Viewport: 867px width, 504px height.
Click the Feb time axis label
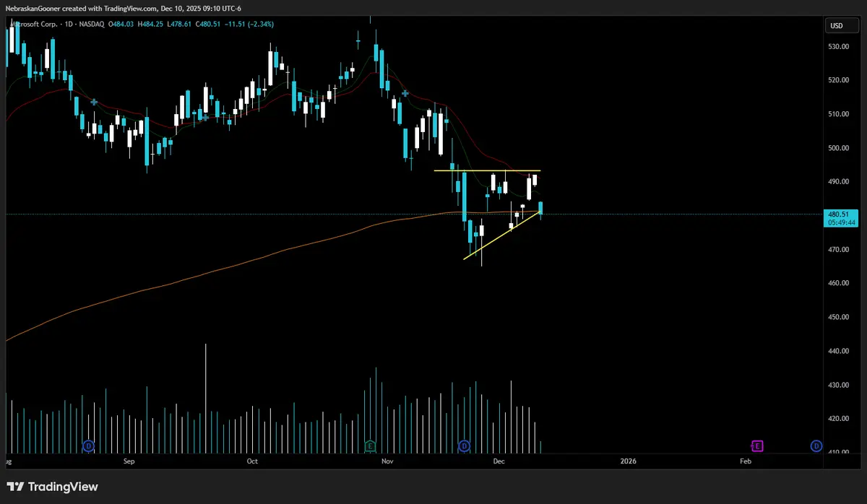746,461
